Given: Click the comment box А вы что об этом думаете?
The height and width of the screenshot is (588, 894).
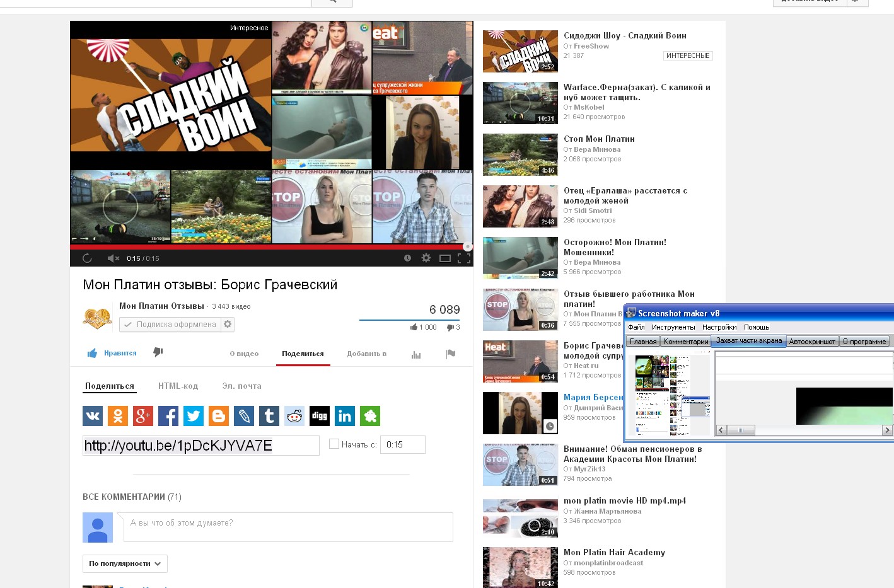Looking at the screenshot, I should (288, 527).
